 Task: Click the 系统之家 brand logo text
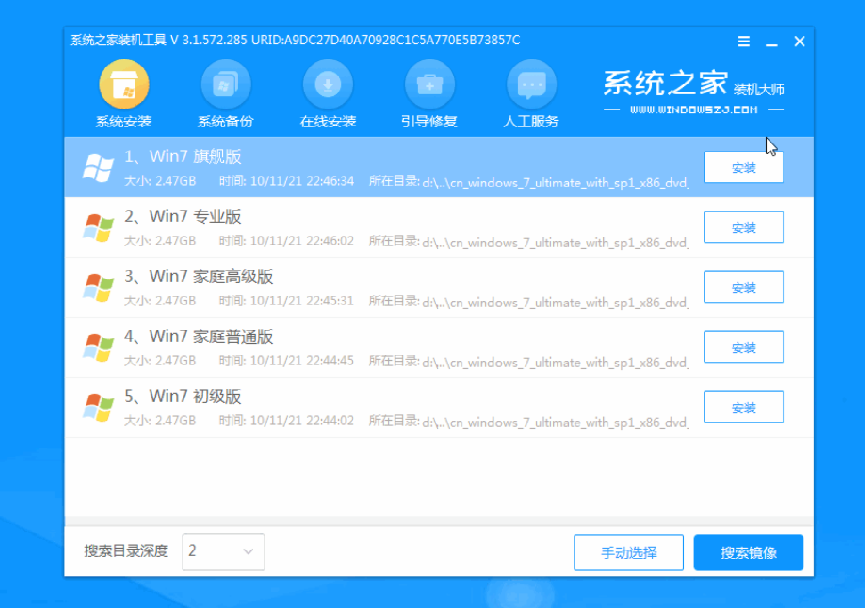point(666,83)
